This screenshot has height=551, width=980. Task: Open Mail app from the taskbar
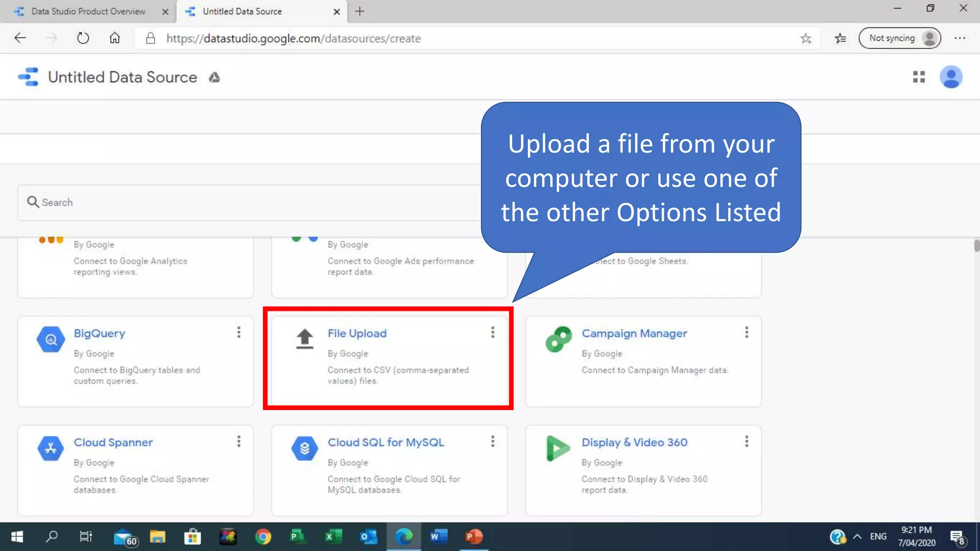click(125, 537)
